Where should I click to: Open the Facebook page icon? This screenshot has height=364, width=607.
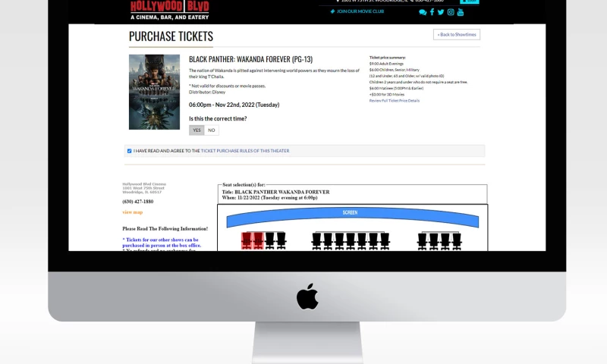432,12
